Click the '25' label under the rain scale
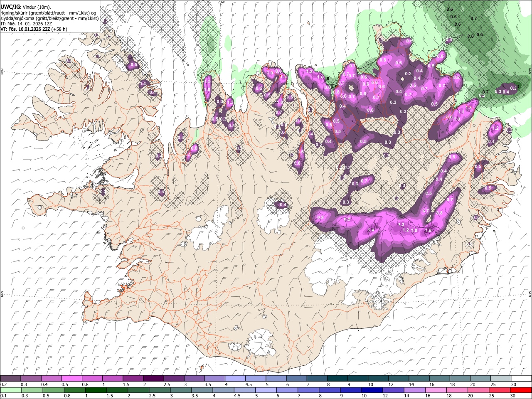Screen dimensions: 532x399 click(491, 396)
